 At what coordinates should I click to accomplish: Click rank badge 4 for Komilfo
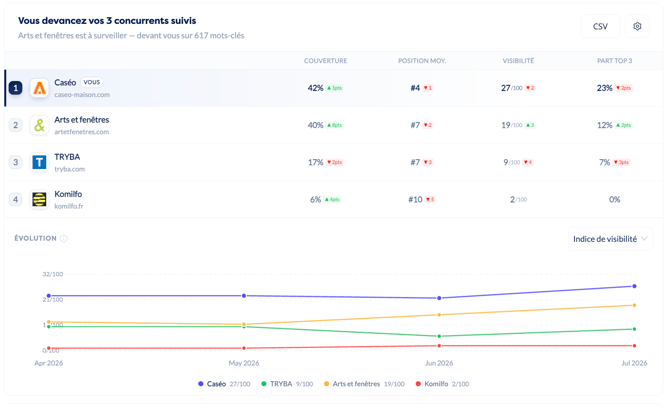click(x=16, y=199)
